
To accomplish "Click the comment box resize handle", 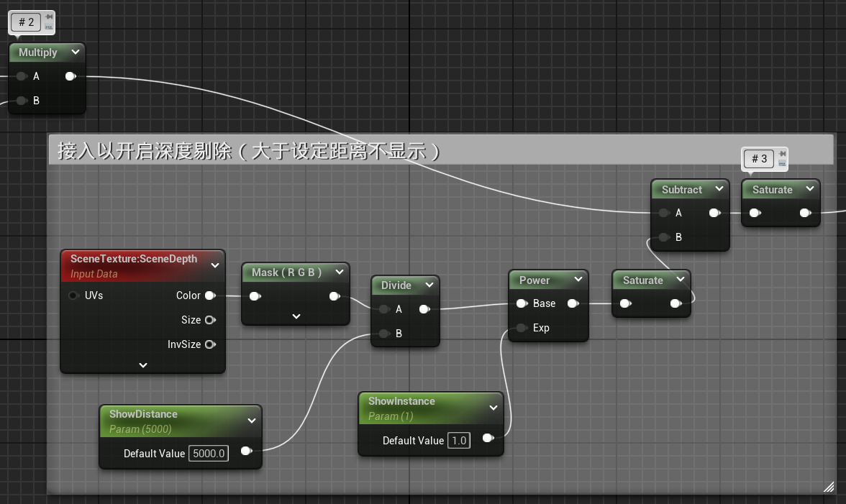I will click(827, 487).
